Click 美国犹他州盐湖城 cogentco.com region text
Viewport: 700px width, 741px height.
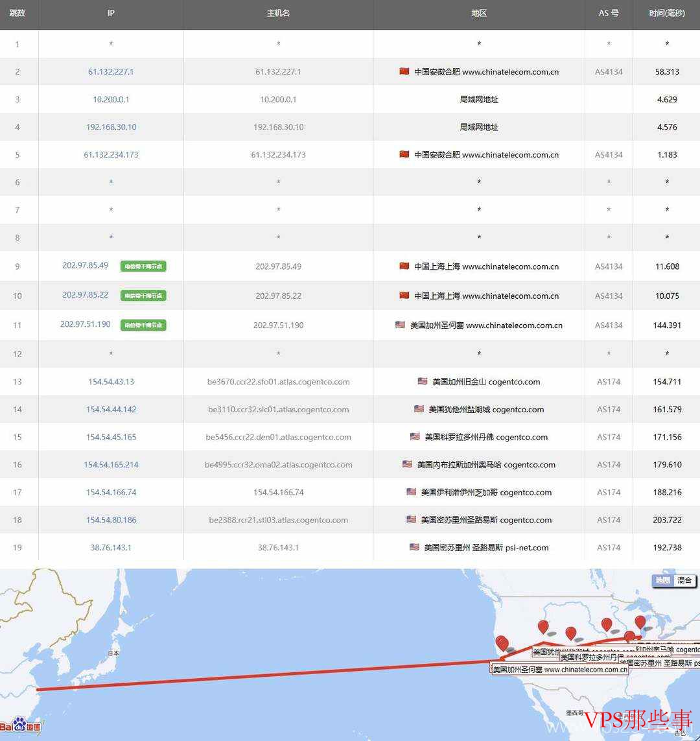click(x=486, y=409)
